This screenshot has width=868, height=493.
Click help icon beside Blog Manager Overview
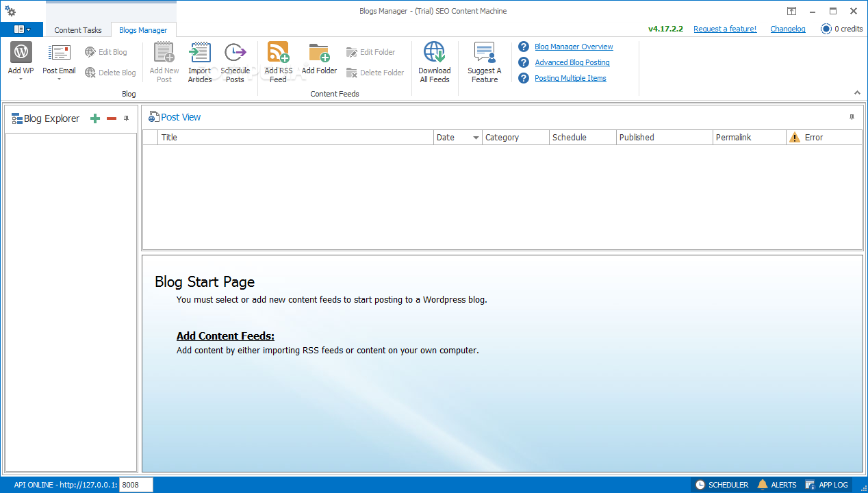point(524,47)
